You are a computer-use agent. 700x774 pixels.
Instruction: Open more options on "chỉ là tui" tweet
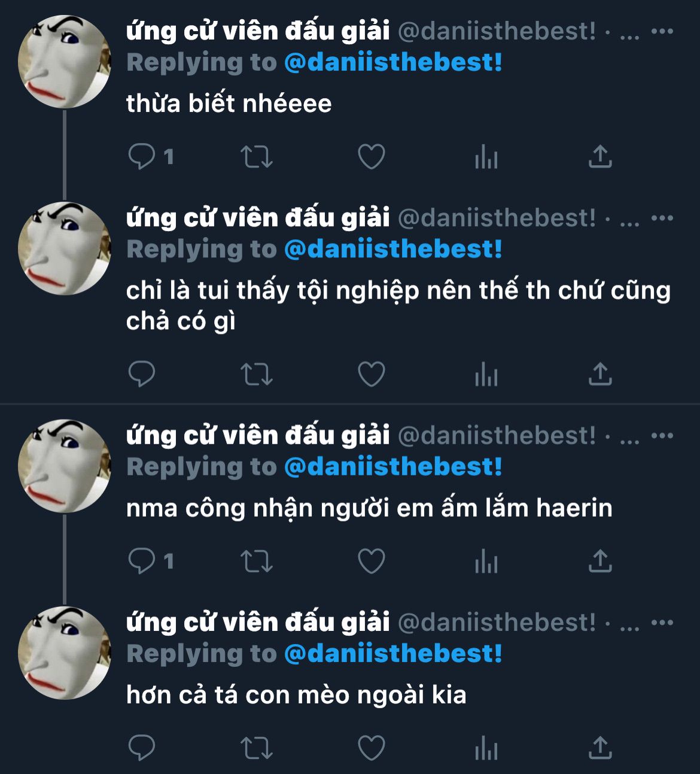coord(662,218)
